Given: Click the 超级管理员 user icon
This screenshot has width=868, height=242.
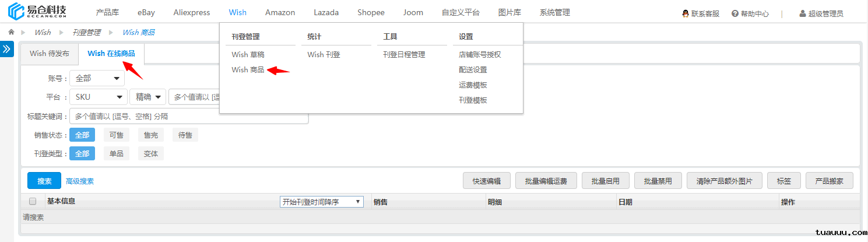Looking at the screenshot, I should point(803,13).
